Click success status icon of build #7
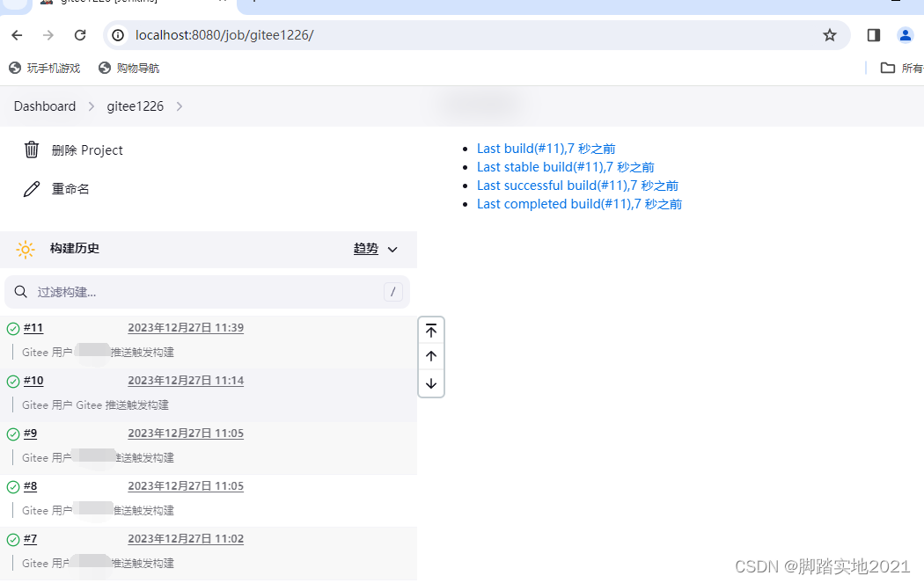Image resolution: width=924 pixels, height=583 pixels. pyautogui.click(x=13, y=539)
